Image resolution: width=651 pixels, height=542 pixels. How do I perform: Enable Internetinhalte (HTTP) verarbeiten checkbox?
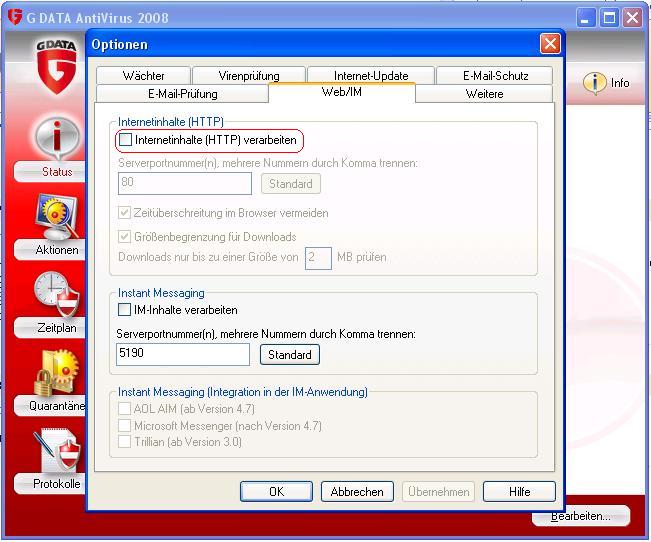[x=125, y=140]
